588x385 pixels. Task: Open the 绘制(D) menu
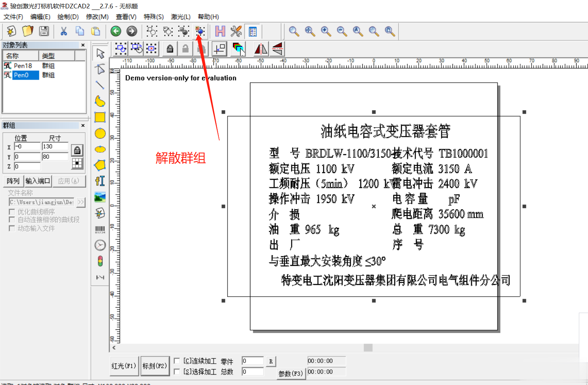68,17
